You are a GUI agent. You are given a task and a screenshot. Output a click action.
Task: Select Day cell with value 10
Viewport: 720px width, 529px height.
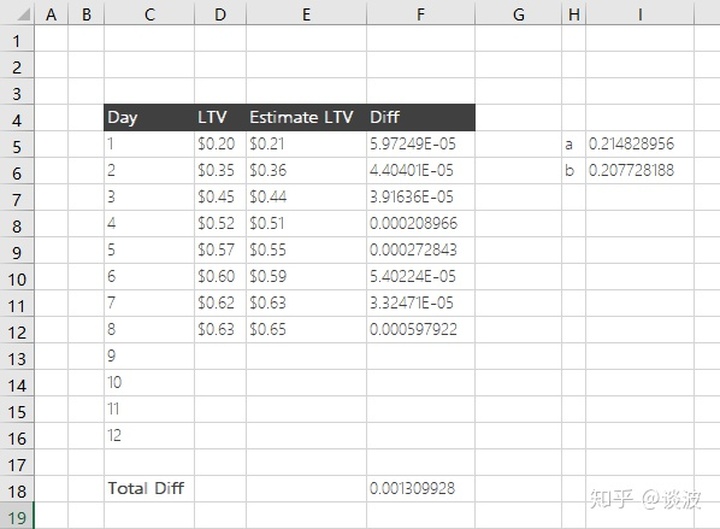(149, 383)
